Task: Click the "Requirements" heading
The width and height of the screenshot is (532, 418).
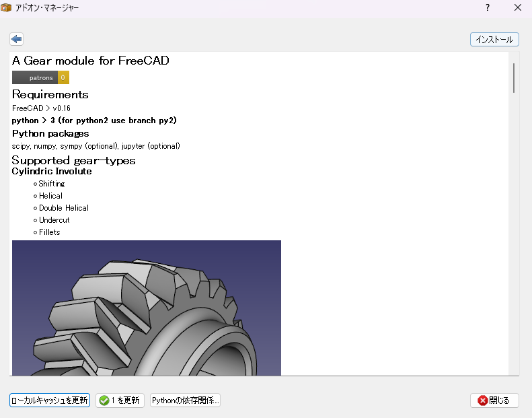Action: (50, 94)
